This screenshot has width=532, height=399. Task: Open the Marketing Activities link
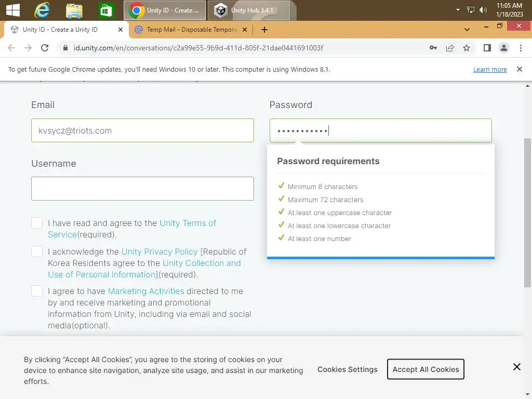pyautogui.click(x=146, y=291)
